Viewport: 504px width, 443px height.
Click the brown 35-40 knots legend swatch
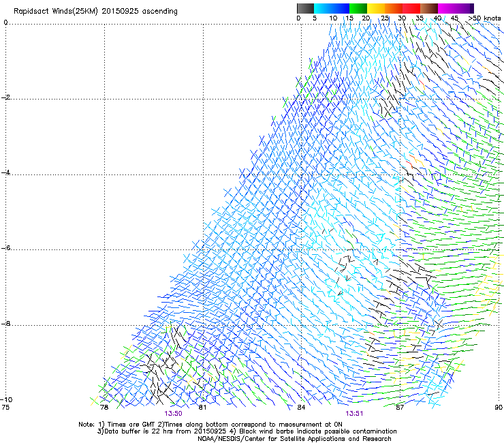(x=429, y=8)
